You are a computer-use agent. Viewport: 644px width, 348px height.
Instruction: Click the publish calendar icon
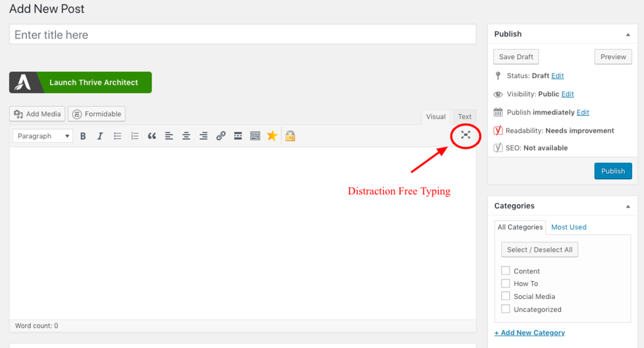coord(498,112)
